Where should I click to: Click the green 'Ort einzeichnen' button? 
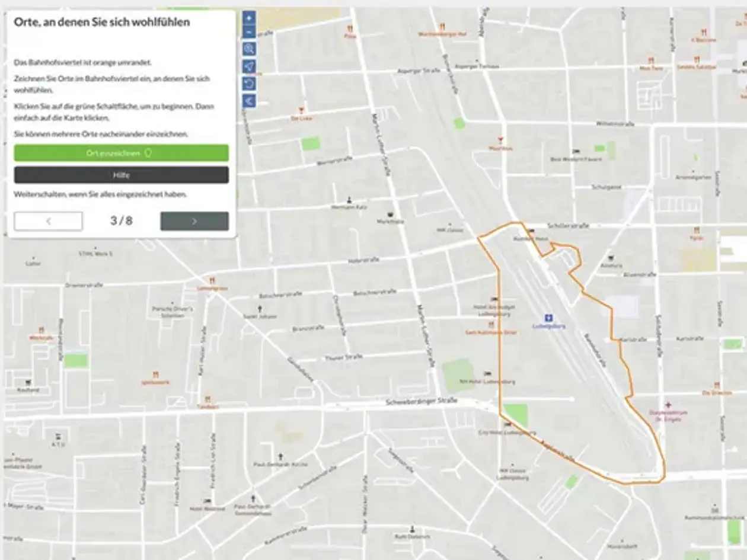pos(122,153)
